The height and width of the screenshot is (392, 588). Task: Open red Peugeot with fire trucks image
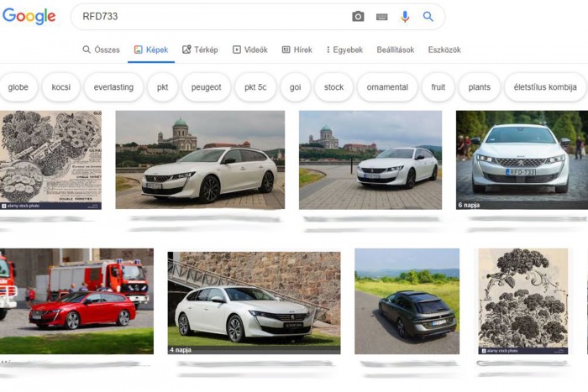point(76,301)
